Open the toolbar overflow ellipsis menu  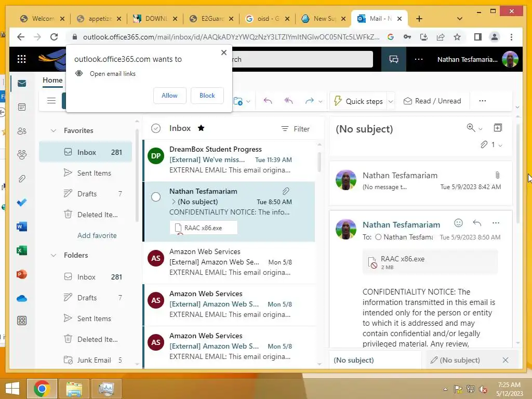(x=483, y=101)
